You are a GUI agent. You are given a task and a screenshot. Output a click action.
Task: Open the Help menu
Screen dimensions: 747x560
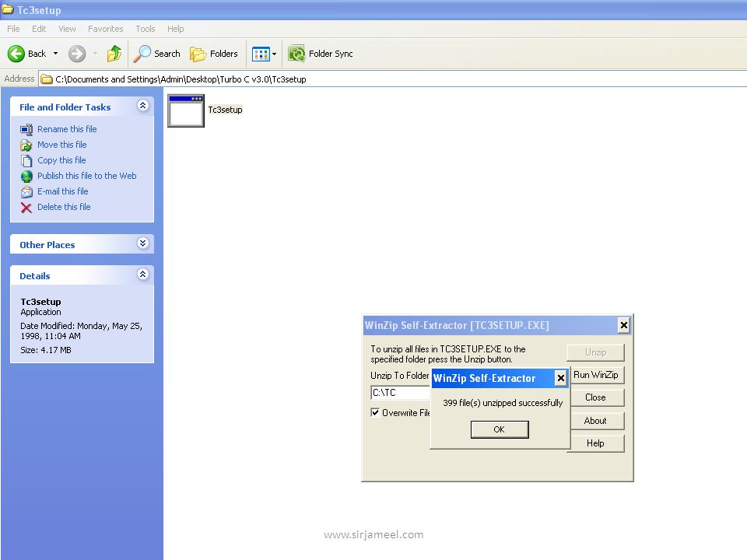tap(175, 29)
